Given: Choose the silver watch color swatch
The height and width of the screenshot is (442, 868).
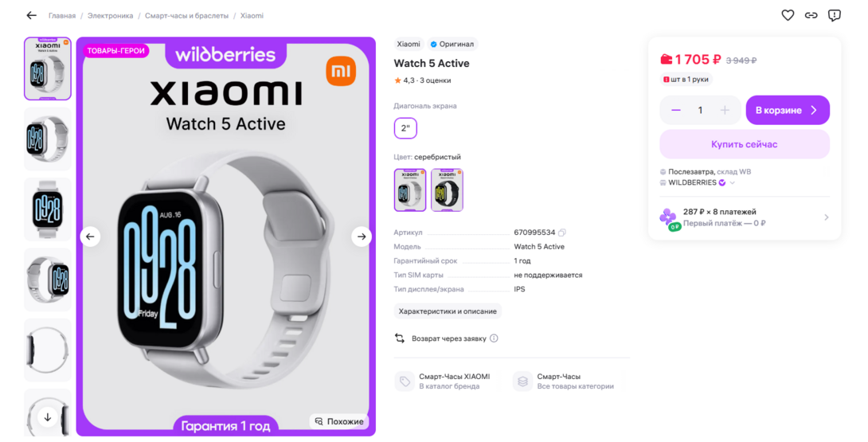Looking at the screenshot, I should [410, 190].
